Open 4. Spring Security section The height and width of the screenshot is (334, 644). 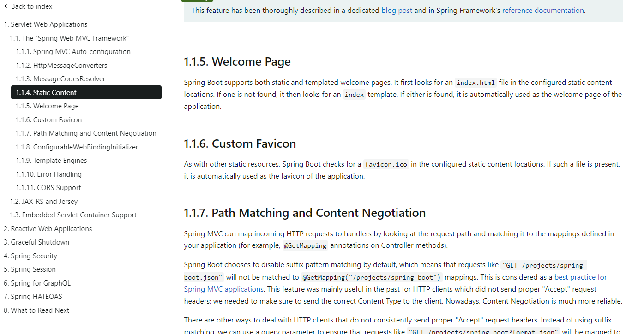[30, 256]
